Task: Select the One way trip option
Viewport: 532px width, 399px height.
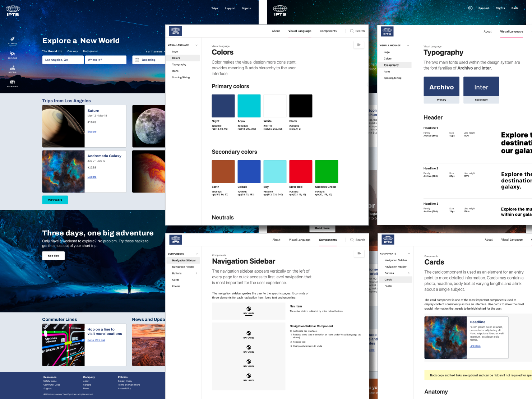Action: [x=73, y=51]
